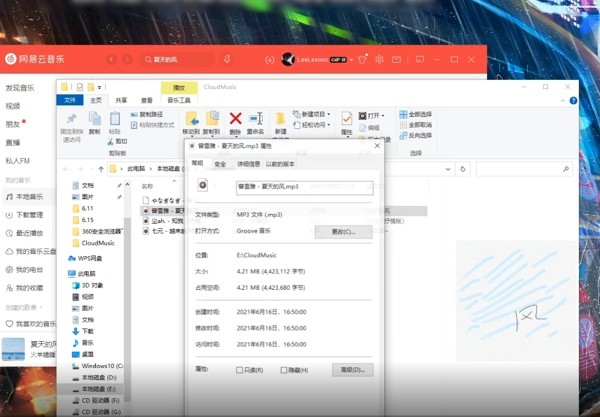Click the 更改(C)... button
The width and height of the screenshot is (600, 417).
coord(343,232)
